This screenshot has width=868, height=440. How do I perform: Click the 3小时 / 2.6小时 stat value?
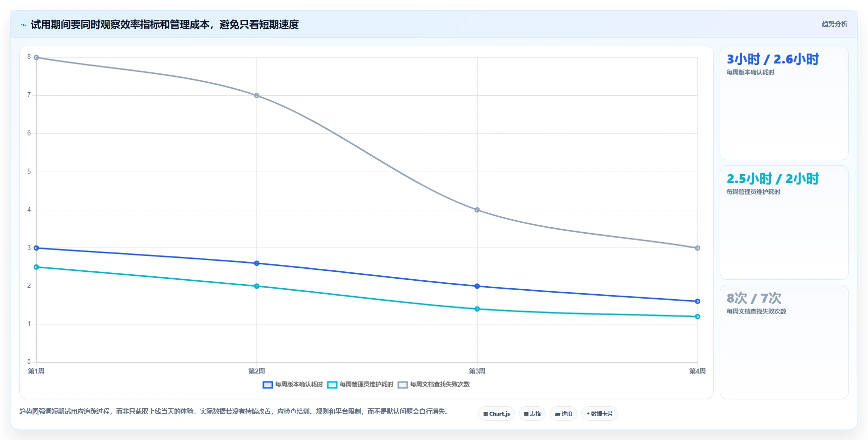point(773,60)
